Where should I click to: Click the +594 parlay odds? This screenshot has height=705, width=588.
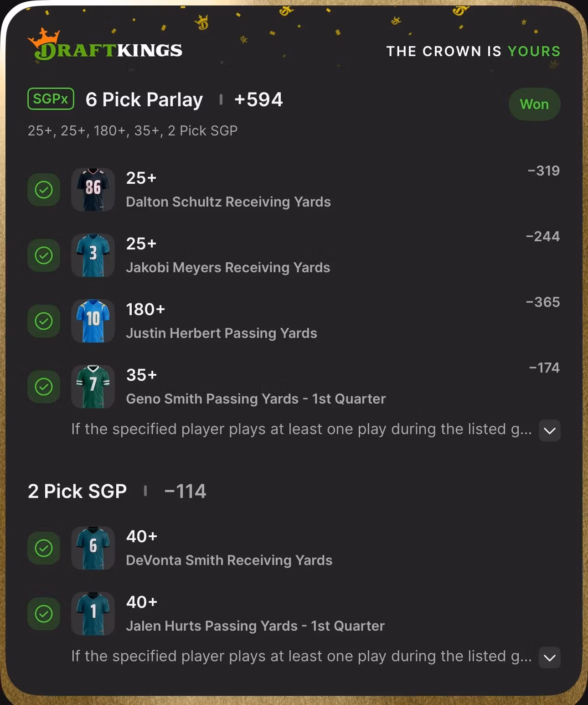(x=258, y=99)
